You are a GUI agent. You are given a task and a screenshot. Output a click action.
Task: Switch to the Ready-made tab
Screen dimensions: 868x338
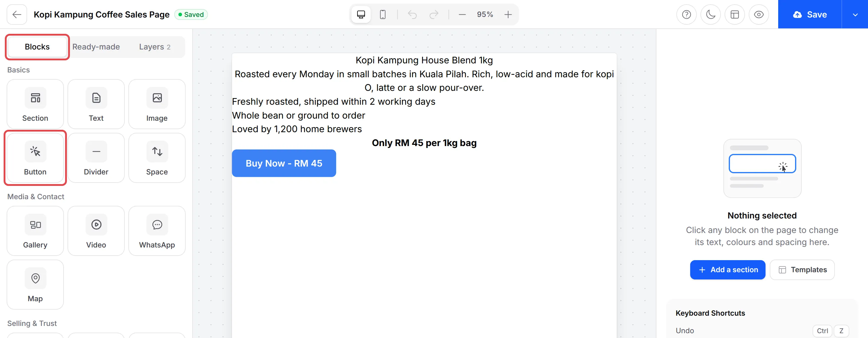point(96,47)
